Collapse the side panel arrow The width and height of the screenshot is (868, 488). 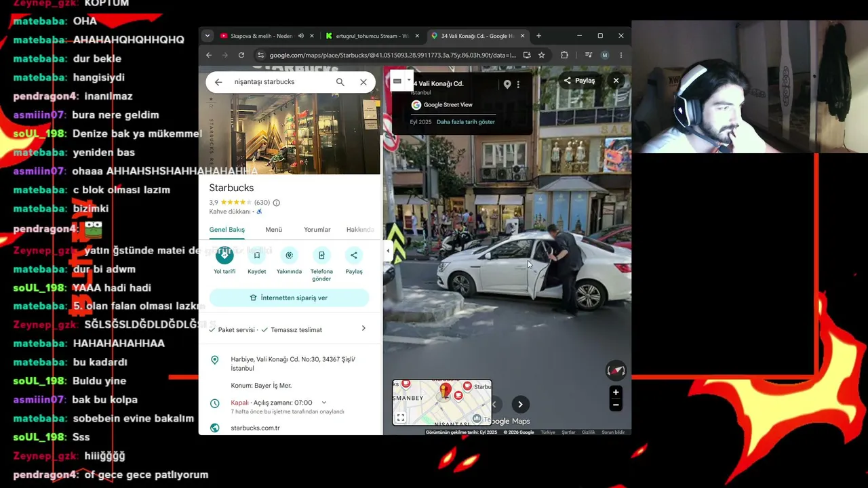coord(388,251)
